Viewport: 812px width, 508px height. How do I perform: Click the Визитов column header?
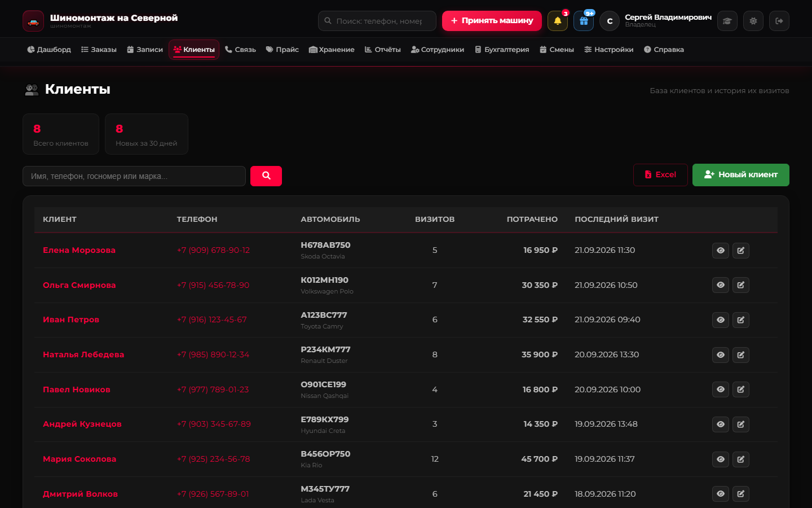[x=435, y=220]
